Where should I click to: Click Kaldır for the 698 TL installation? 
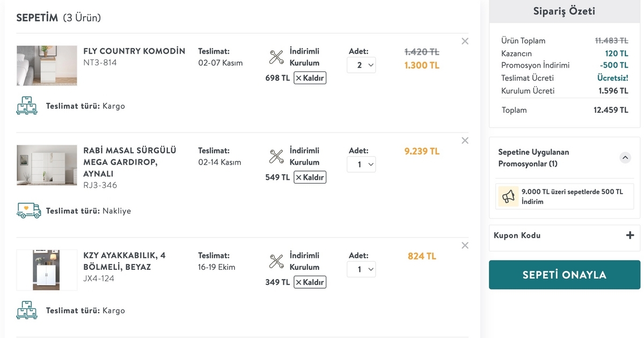310,78
